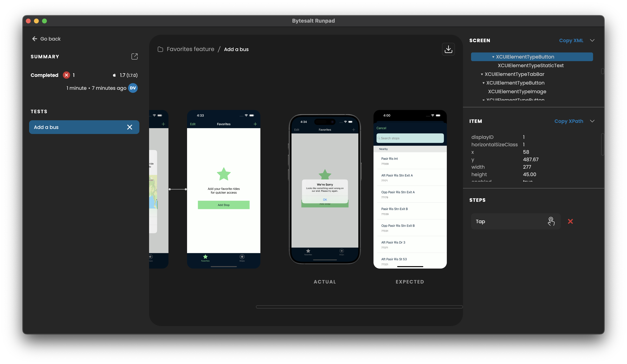Collapse the SCREEN panel chevron
The image size is (627, 364).
[x=592, y=41]
